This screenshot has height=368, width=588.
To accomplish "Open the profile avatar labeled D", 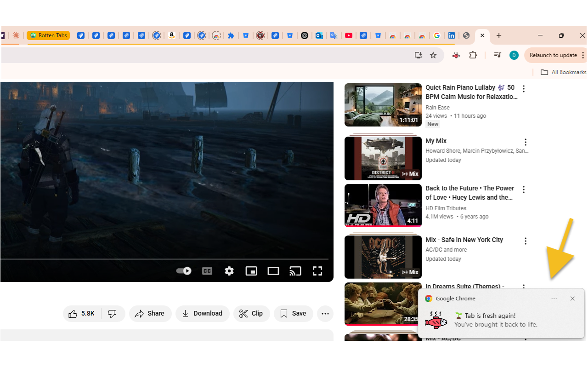I will pos(514,55).
